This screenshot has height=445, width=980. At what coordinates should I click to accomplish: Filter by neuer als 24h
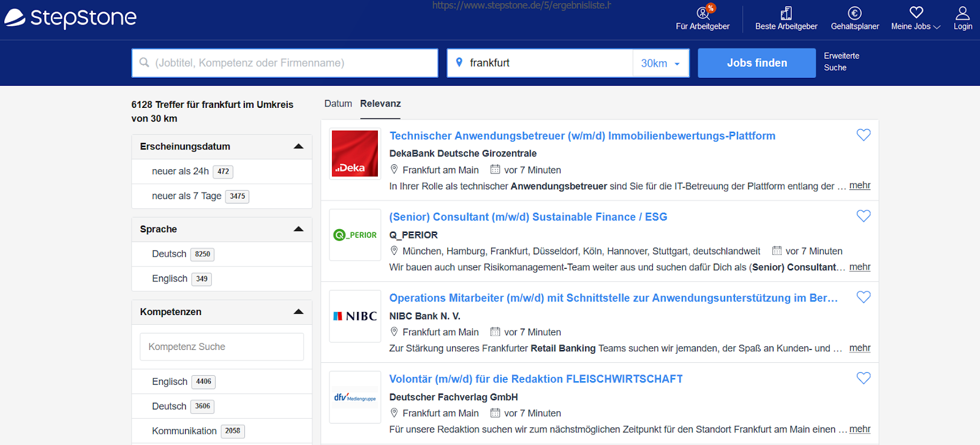tap(192, 172)
